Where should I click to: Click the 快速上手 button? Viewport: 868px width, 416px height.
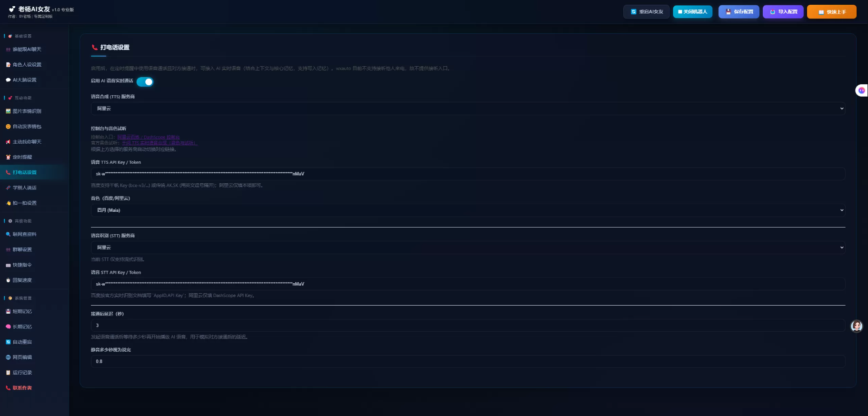(x=832, y=12)
